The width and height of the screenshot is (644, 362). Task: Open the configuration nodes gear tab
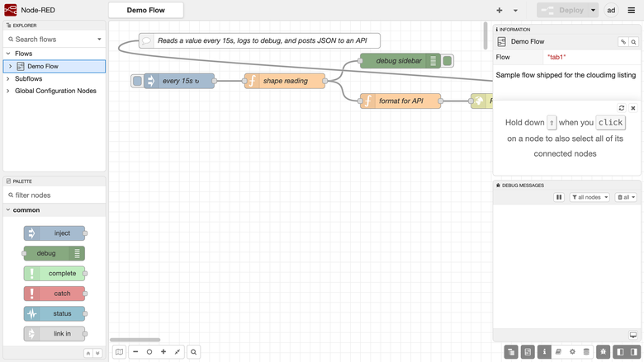pos(572,352)
